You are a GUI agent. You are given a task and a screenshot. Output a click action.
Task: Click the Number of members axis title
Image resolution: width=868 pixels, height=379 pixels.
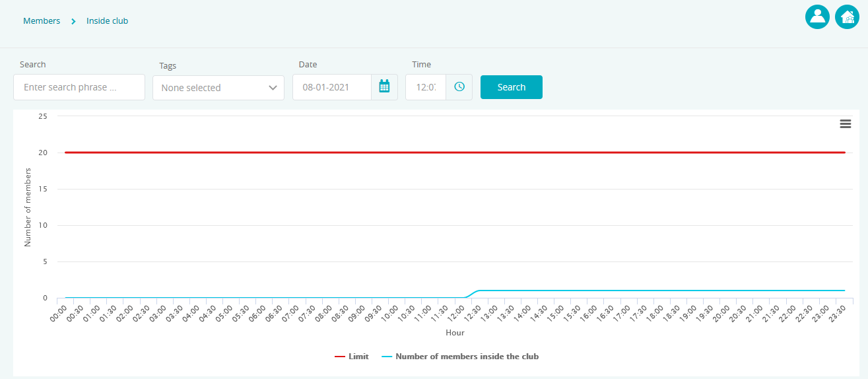[28, 207]
